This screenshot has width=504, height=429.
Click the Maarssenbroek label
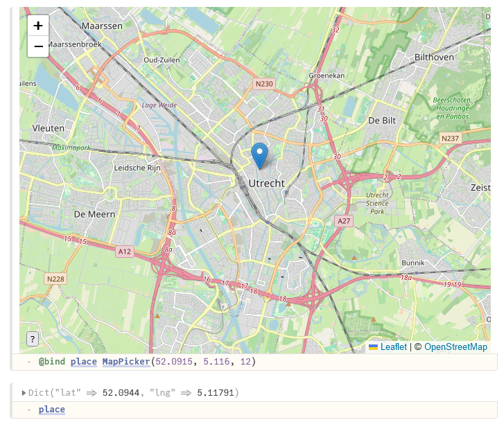(75, 44)
